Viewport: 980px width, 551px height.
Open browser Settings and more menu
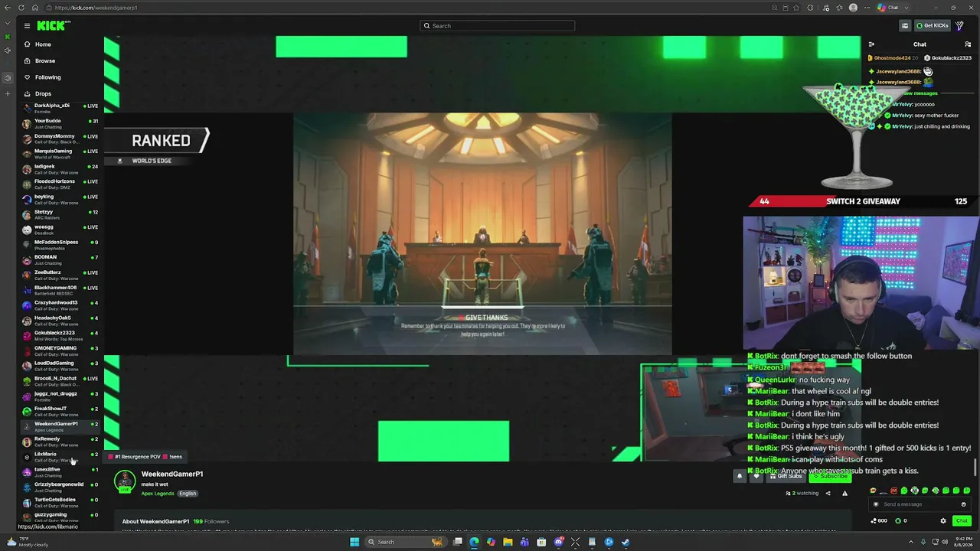867,8
